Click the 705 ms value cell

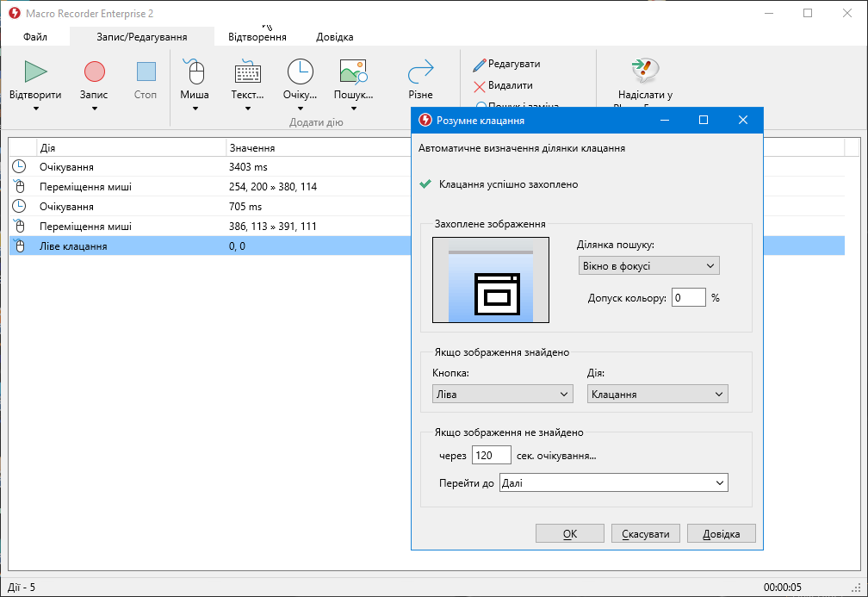(245, 207)
